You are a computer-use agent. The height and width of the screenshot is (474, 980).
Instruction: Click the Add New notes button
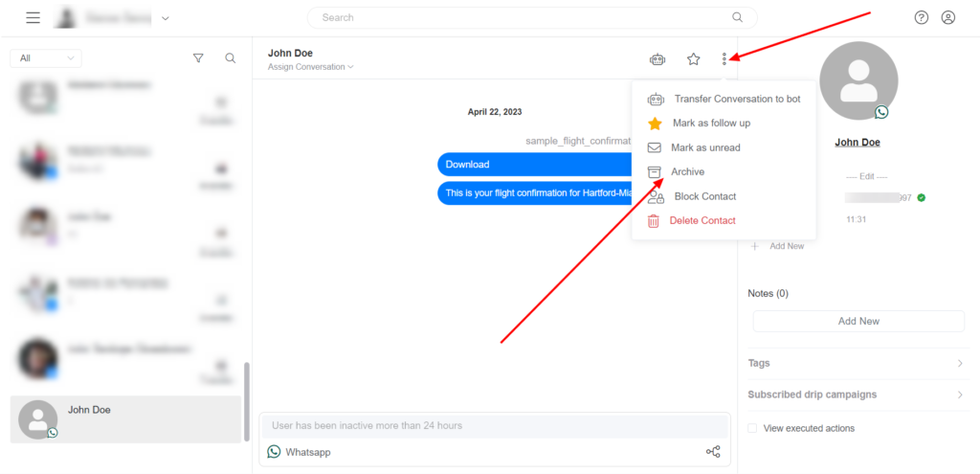(x=858, y=321)
